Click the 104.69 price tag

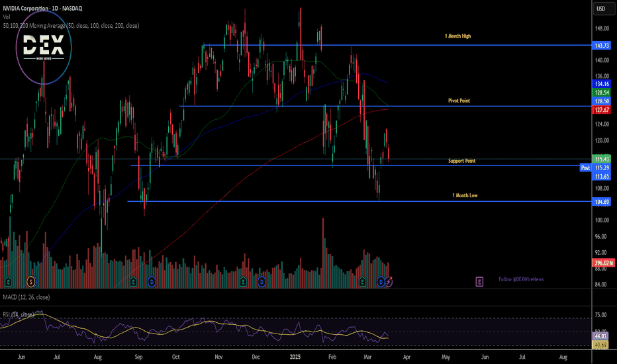(602, 202)
